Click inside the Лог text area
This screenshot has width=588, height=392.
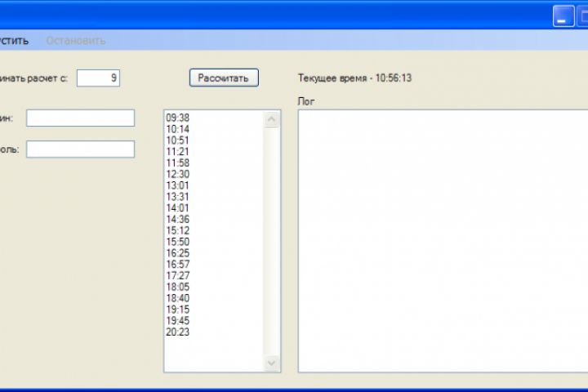[443, 241]
